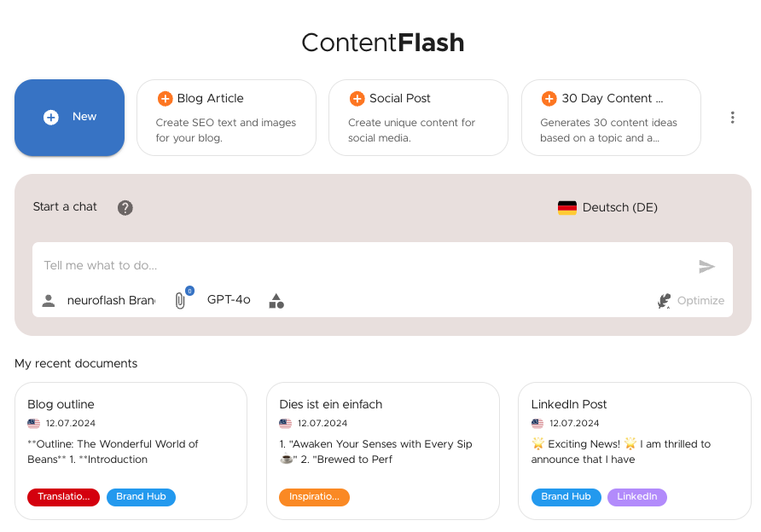Open the 30 Day Content template card
The height and width of the screenshot is (532, 761).
pos(611,118)
